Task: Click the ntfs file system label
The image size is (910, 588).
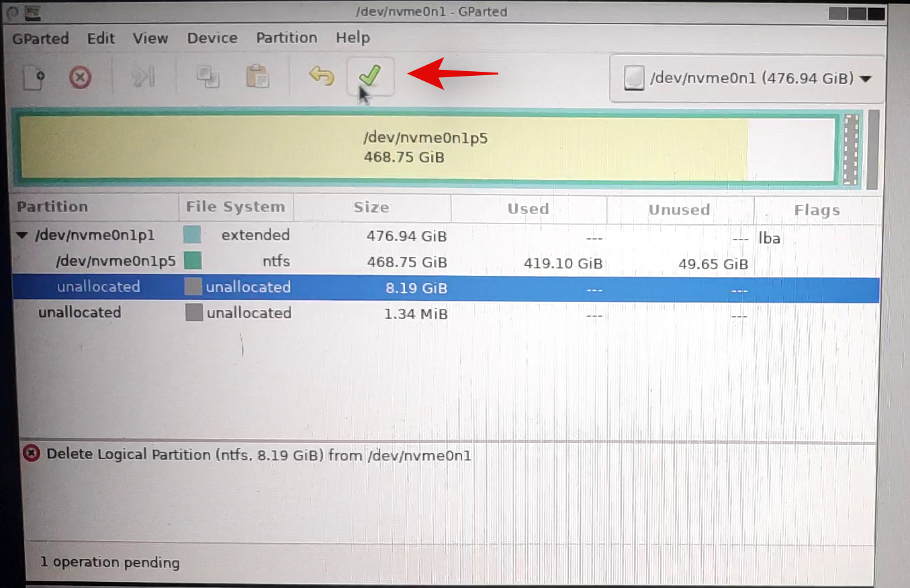Action: (x=277, y=261)
